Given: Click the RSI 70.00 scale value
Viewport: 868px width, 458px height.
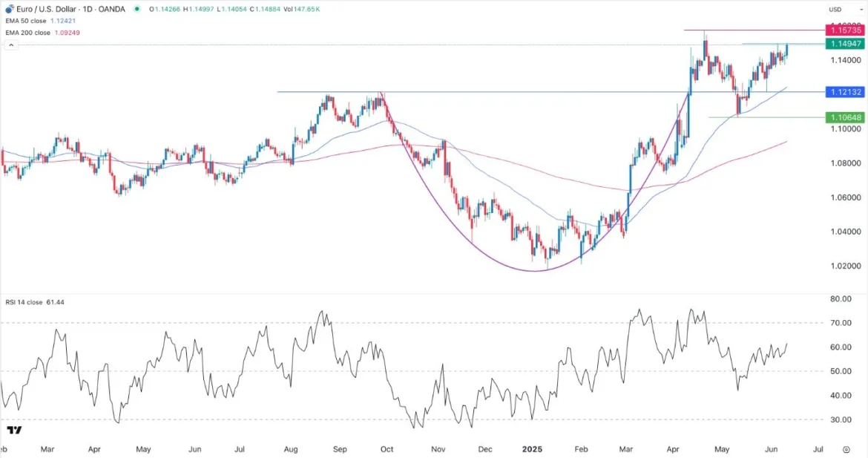Looking at the screenshot, I should 839,323.
